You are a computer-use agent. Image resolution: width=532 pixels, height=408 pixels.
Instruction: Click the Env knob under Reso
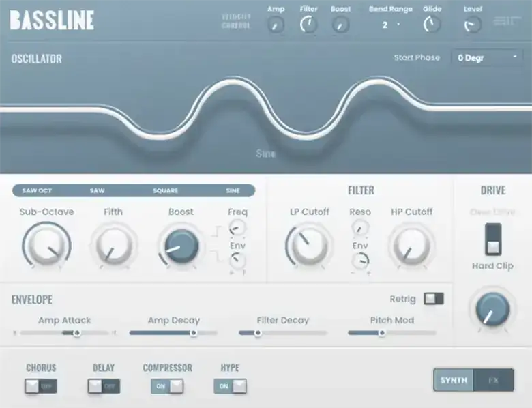pos(360,261)
